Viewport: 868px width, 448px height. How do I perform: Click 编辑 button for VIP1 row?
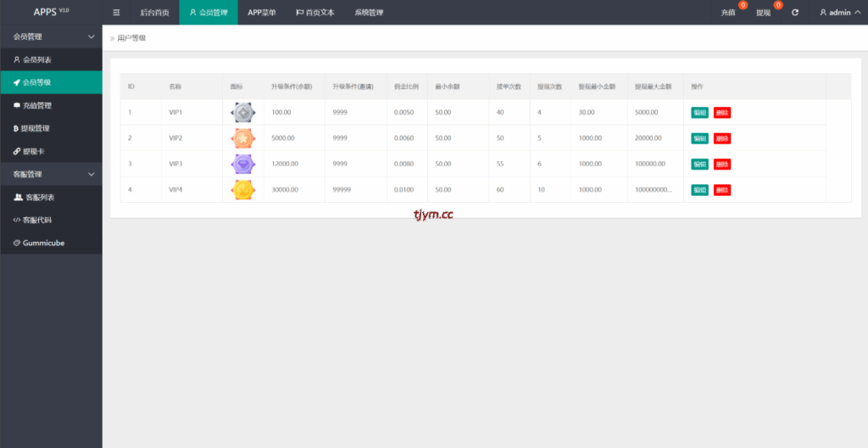click(699, 113)
